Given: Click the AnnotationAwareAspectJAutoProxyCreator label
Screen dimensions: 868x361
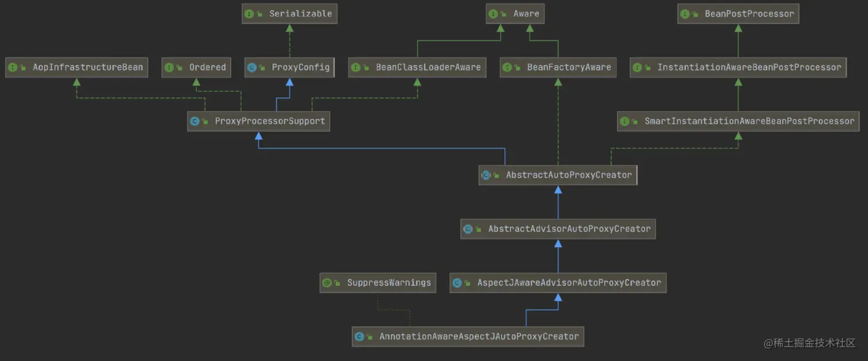Looking at the screenshot, I should [479, 337].
